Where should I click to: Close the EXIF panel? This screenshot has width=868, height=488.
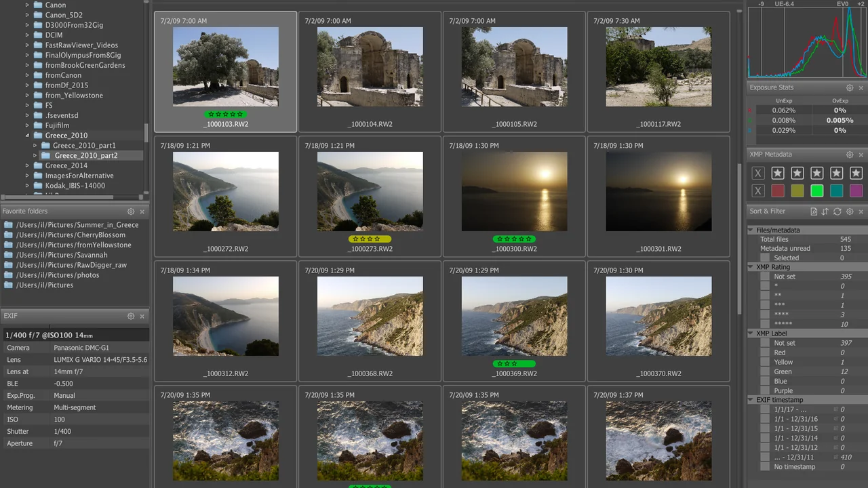(142, 316)
